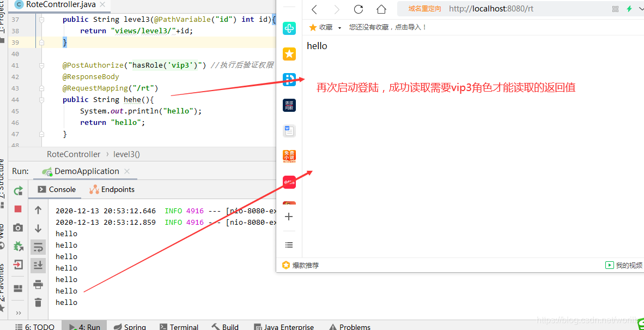Click the 您还没有收藏，点击导入 import link
The width and height of the screenshot is (644, 330).
[x=388, y=27]
